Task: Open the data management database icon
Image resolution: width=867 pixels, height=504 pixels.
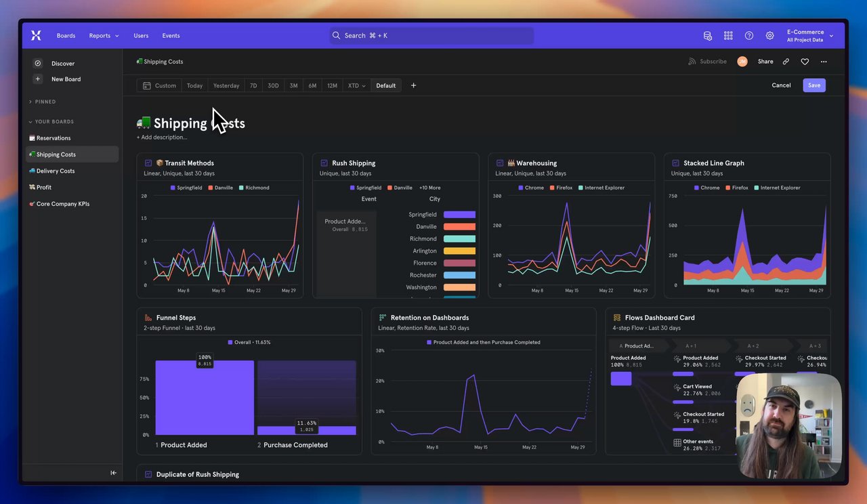Action: [x=708, y=35]
